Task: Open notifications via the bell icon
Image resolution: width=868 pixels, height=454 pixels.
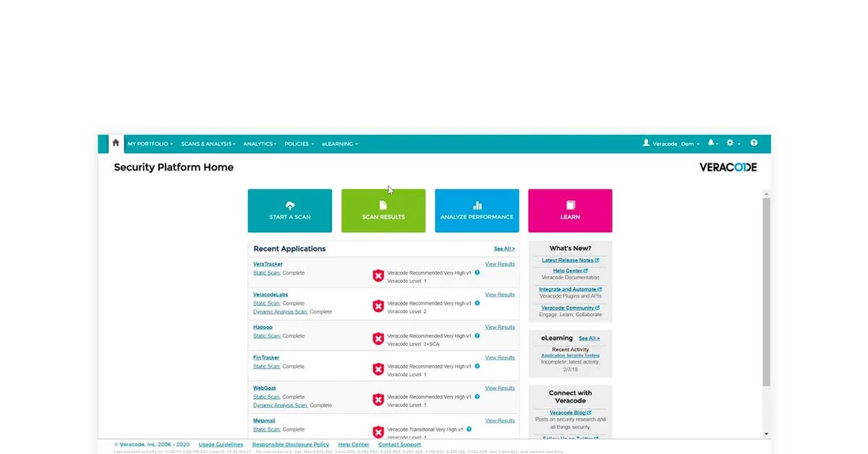Action: [711, 143]
